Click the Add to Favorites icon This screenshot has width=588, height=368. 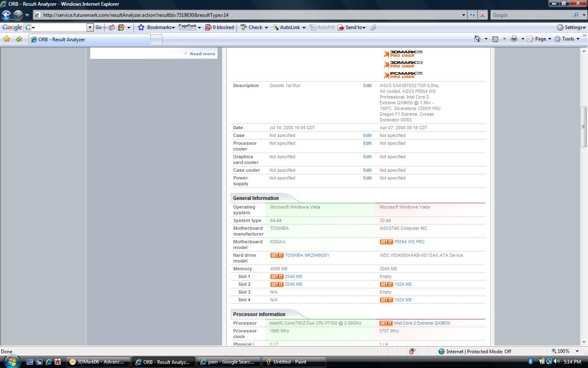19,39
